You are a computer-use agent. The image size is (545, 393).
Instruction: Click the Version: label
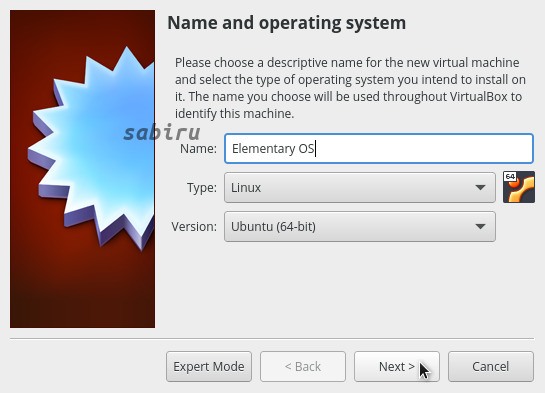194,227
